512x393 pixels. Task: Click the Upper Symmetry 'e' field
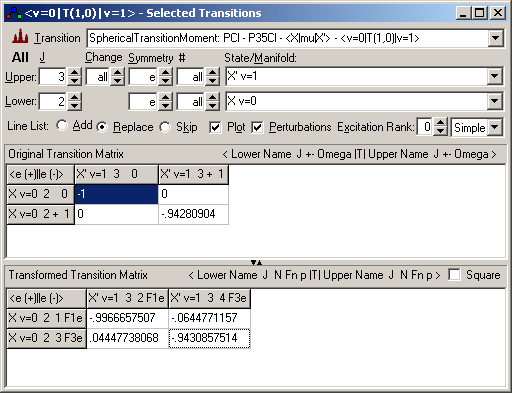(x=143, y=77)
